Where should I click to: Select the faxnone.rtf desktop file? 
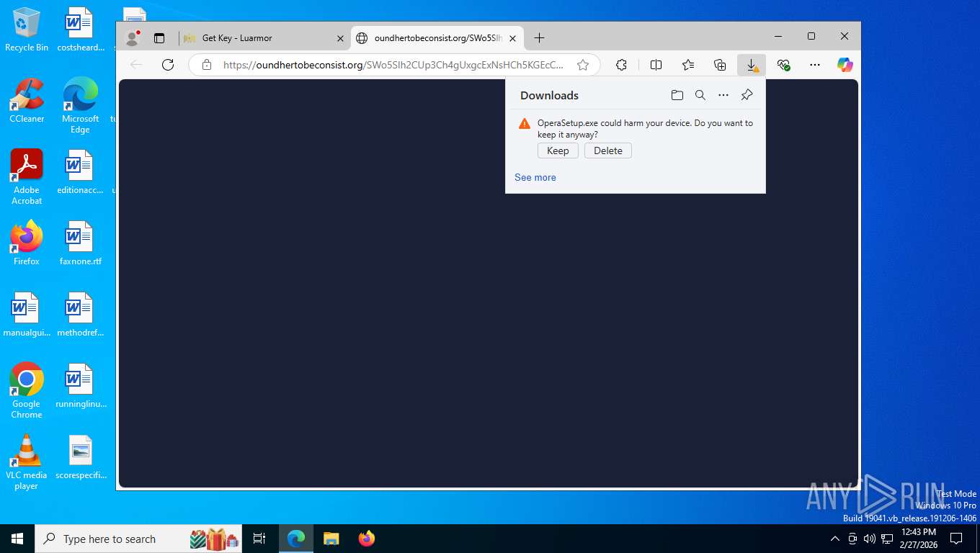[80, 243]
